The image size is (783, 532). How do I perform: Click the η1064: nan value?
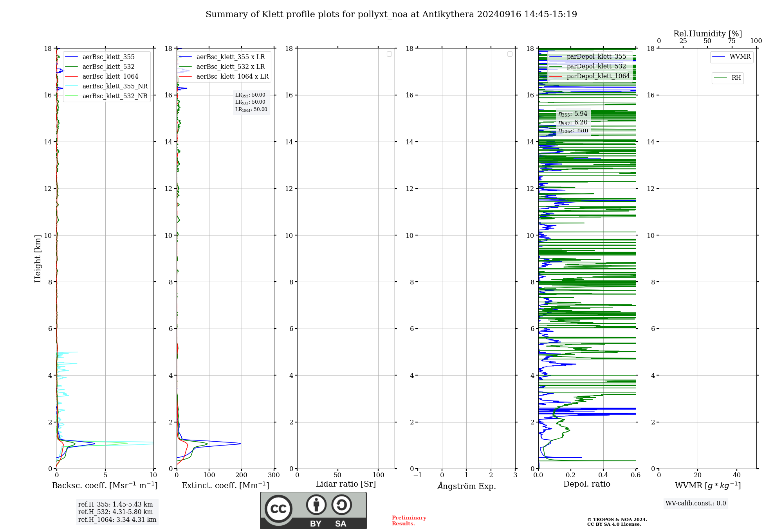coord(573,131)
